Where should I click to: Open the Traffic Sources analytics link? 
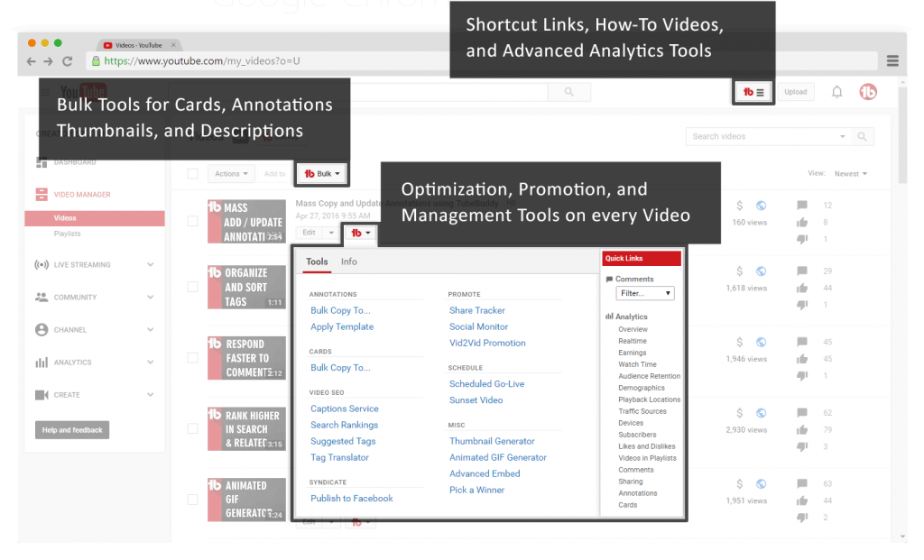pyautogui.click(x=642, y=411)
